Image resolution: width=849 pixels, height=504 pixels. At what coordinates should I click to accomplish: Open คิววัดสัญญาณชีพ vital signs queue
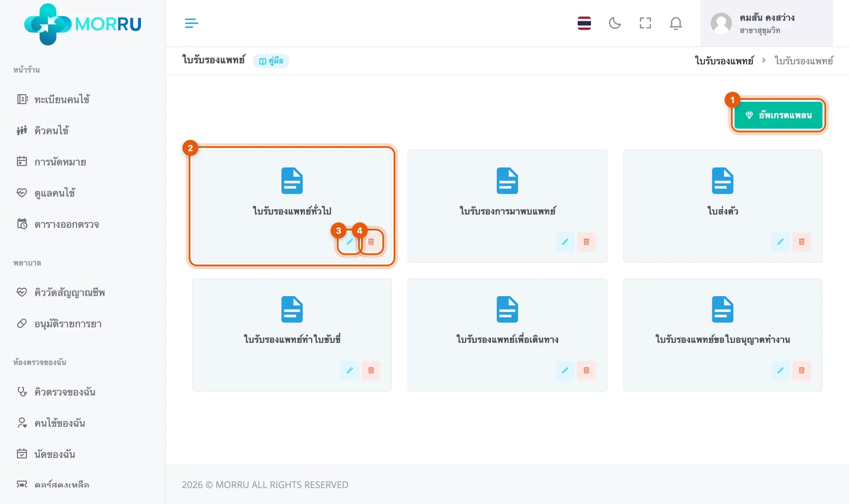(x=60, y=292)
